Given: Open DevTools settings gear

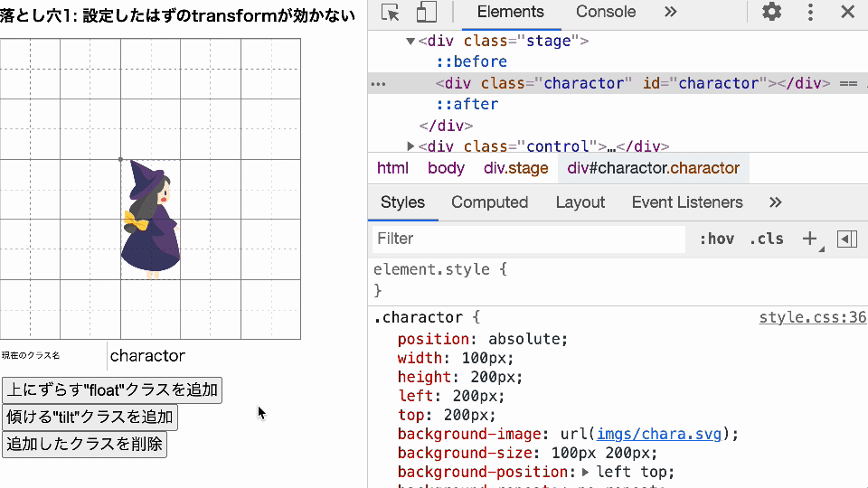Looking at the screenshot, I should (x=771, y=13).
